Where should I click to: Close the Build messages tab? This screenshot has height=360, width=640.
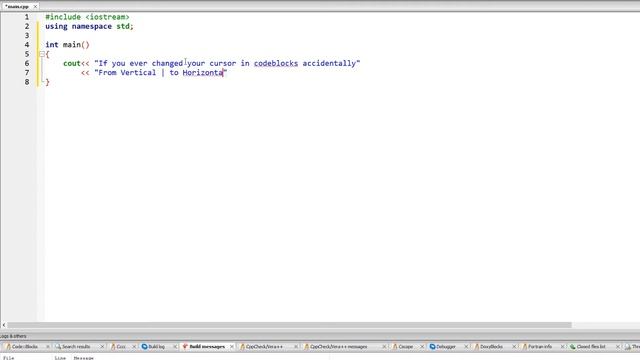[232, 347]
